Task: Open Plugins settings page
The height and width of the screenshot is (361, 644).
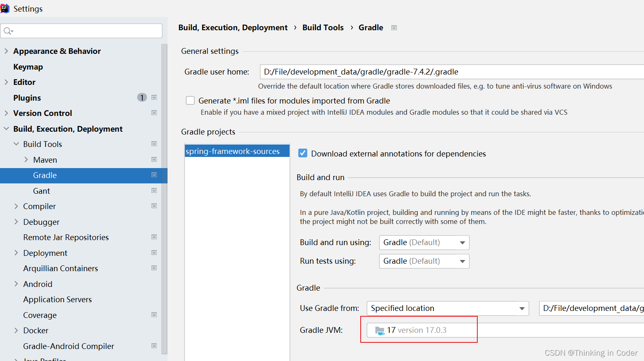Action: tap(27, 98)
